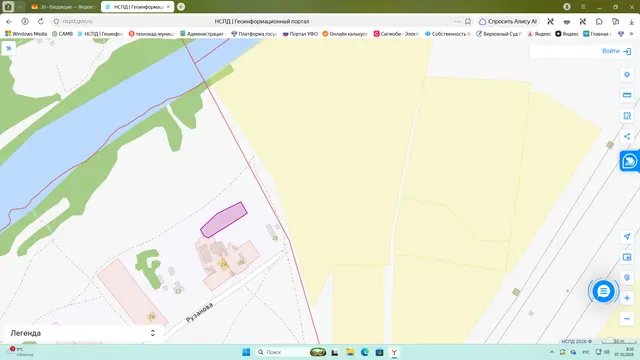Screen dimensions: 640x360
Task: Open a new browser tab
Action: click(x=181, y=7)
